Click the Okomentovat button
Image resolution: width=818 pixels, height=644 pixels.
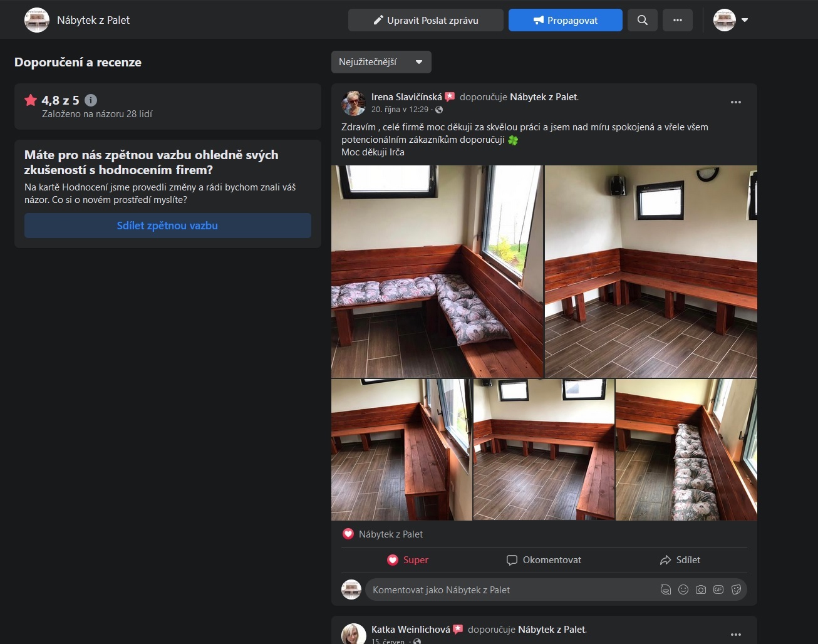pyautogui.click(x=544, y=560)
